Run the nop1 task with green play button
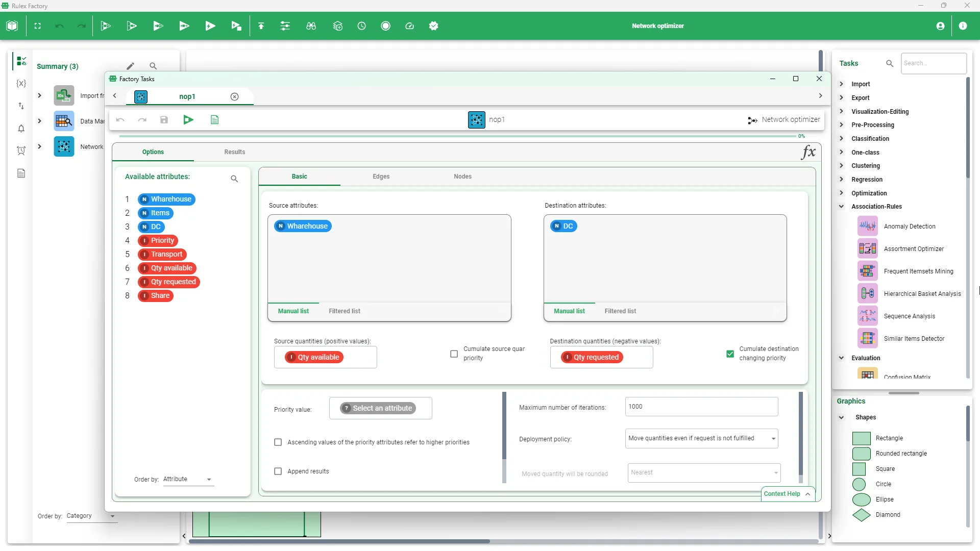 pyautogui.click(x=188, y=120)
